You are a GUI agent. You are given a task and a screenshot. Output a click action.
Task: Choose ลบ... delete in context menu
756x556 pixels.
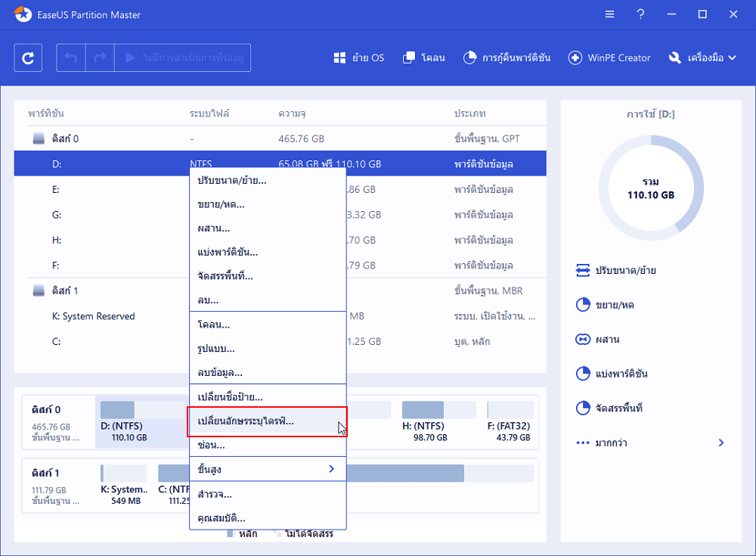pyautogui.click(x=268, y=300)
